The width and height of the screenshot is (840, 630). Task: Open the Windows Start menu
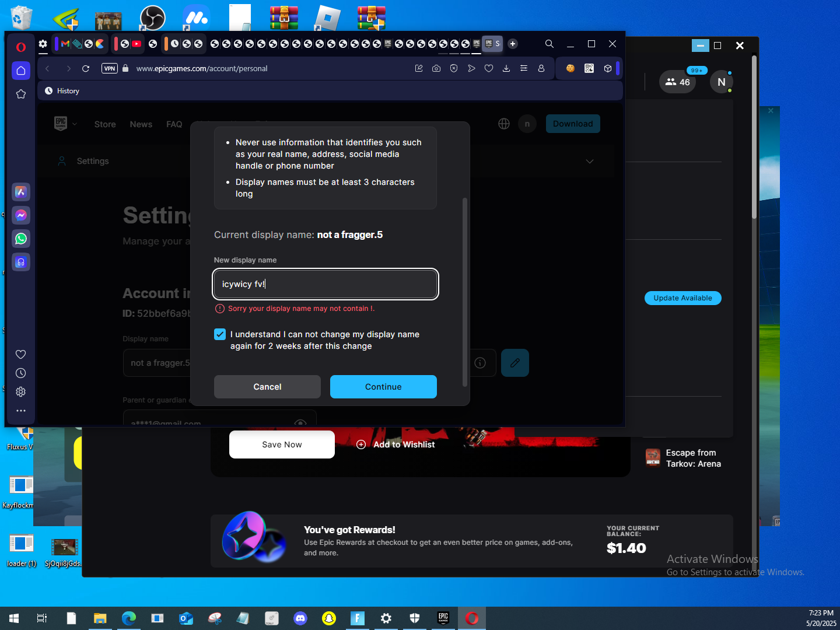(14, 618)
